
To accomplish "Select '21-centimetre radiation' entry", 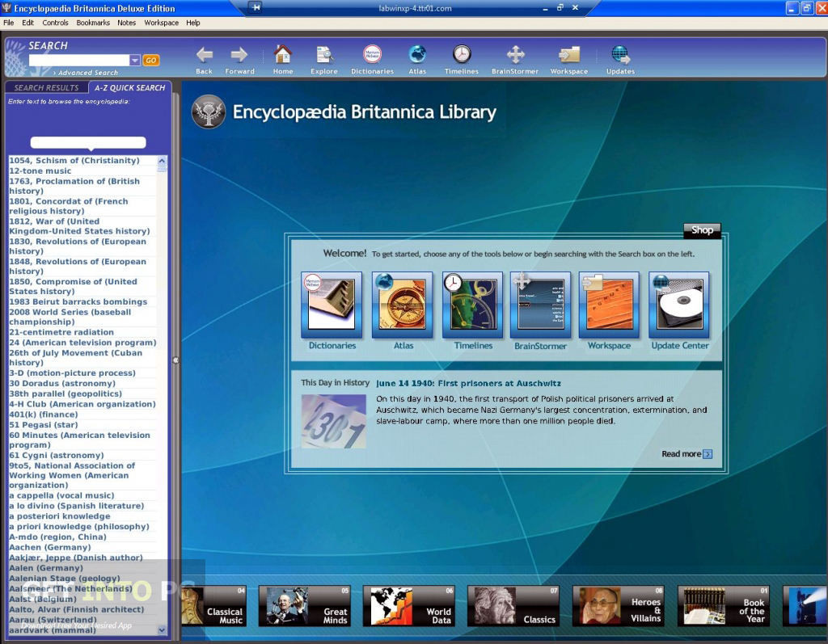I will pos(61,332).
